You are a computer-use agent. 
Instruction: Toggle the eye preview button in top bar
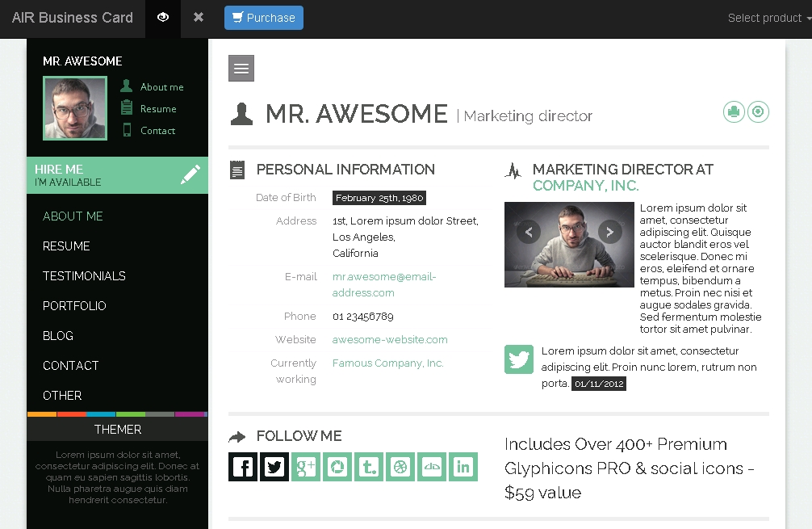(163, 18)
